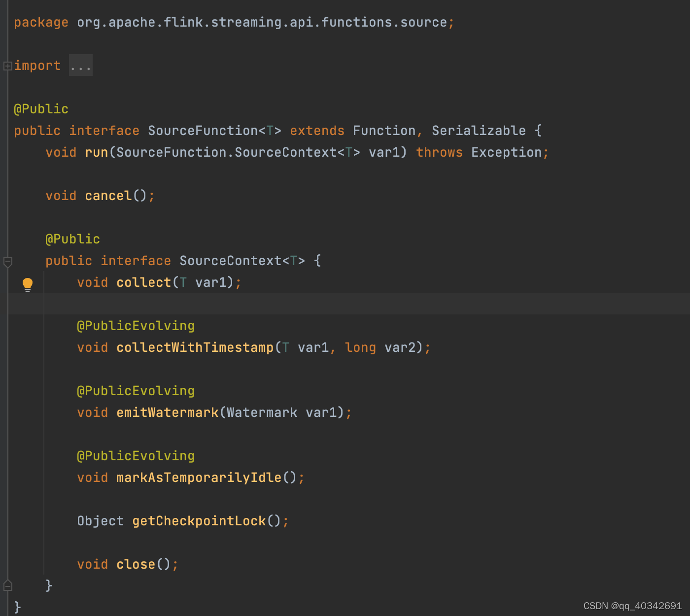Click the close method name

point(136,564)
